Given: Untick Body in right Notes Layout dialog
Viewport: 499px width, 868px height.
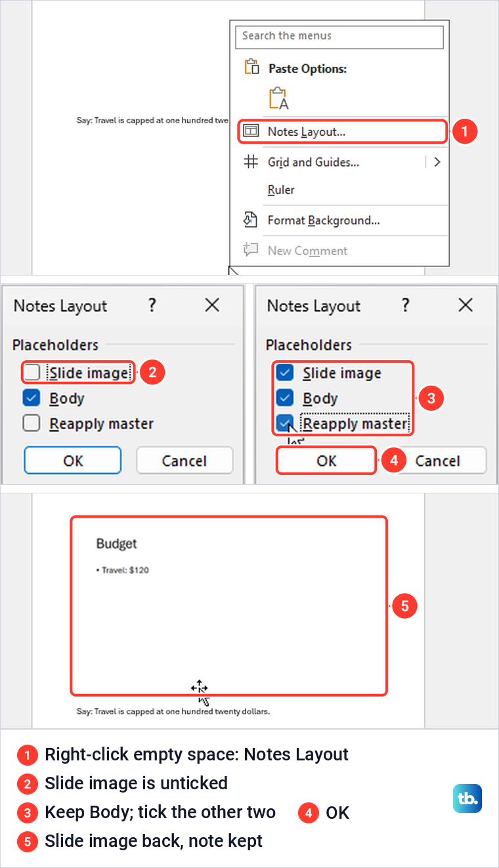Looking at the screenshot, I should point(285,398).
